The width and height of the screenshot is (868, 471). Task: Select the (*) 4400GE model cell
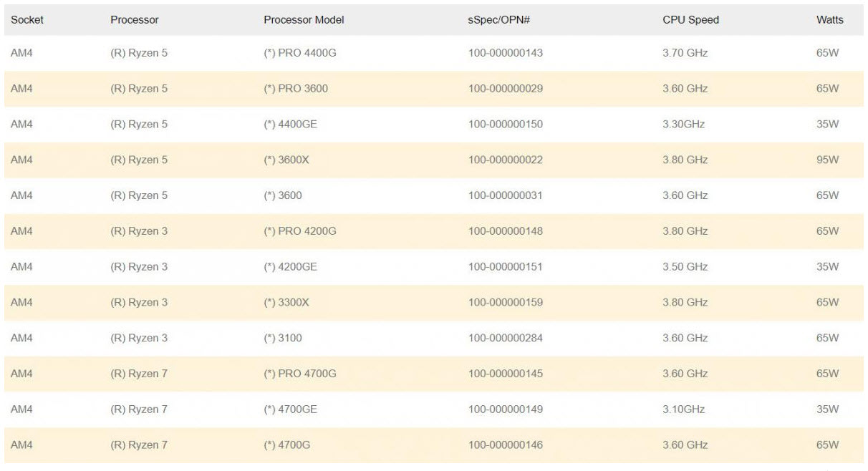[290, 125]
